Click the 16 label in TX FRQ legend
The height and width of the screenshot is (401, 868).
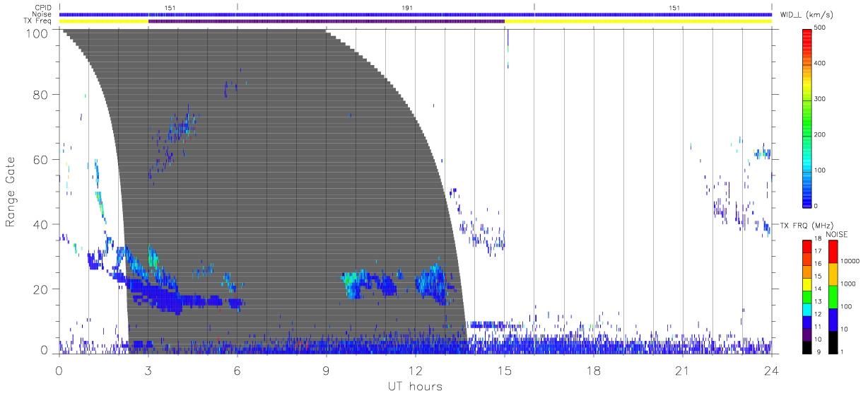click(x=817, y=262)
